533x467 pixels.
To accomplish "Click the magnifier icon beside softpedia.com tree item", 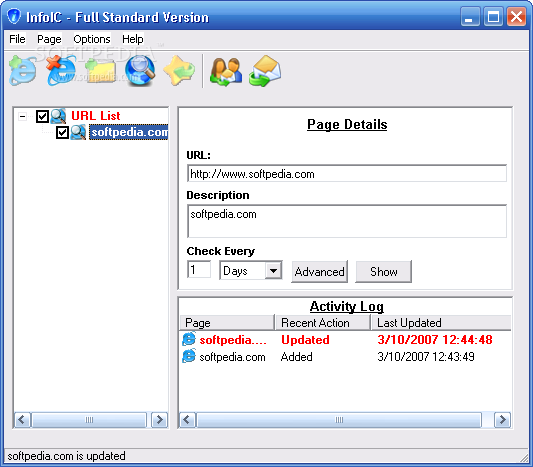I will [78, 132].
